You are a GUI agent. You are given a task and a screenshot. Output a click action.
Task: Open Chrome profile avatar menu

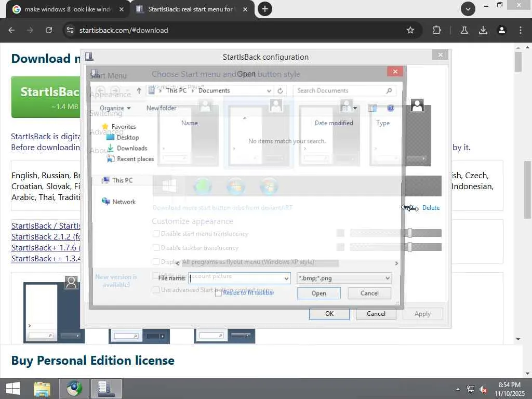click(502, 30)
